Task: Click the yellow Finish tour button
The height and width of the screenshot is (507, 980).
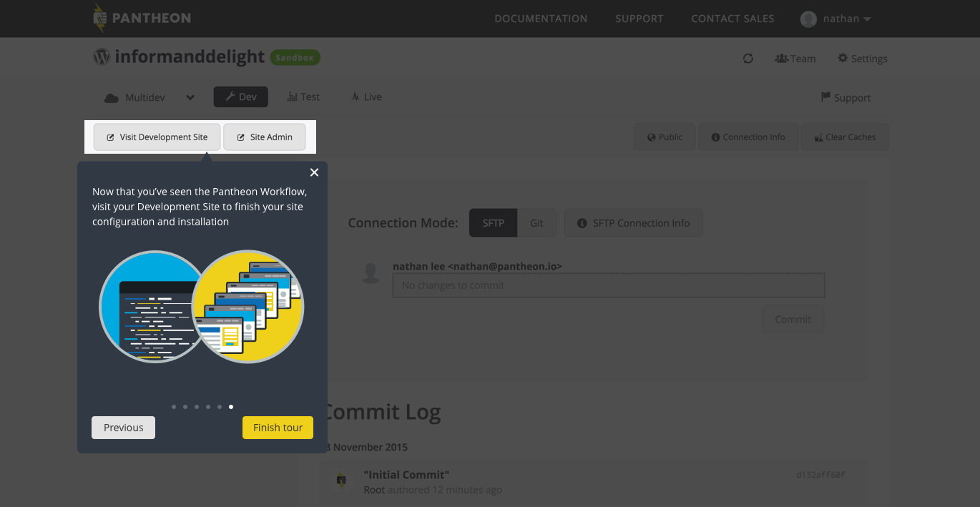Action: click(278, 428)
